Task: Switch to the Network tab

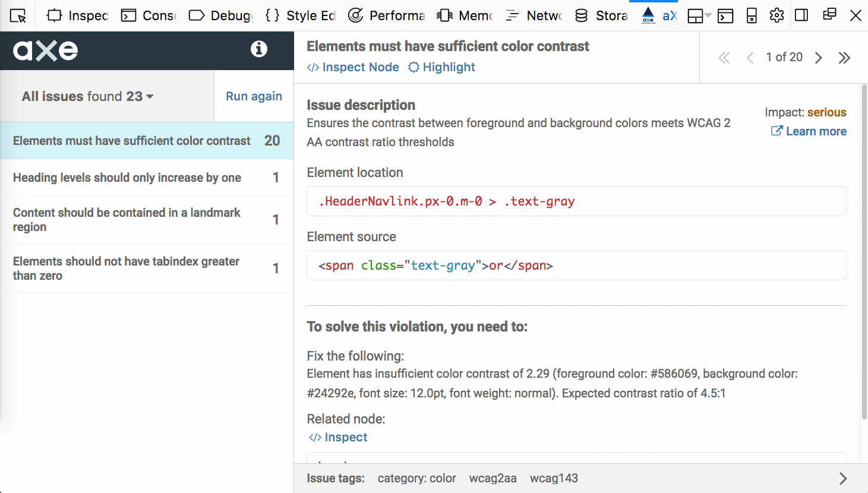Action: click(x=534, y=16)
